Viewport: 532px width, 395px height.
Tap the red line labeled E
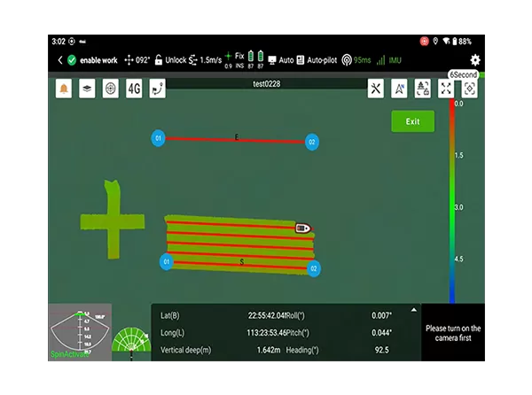click(x=235, y=140)
